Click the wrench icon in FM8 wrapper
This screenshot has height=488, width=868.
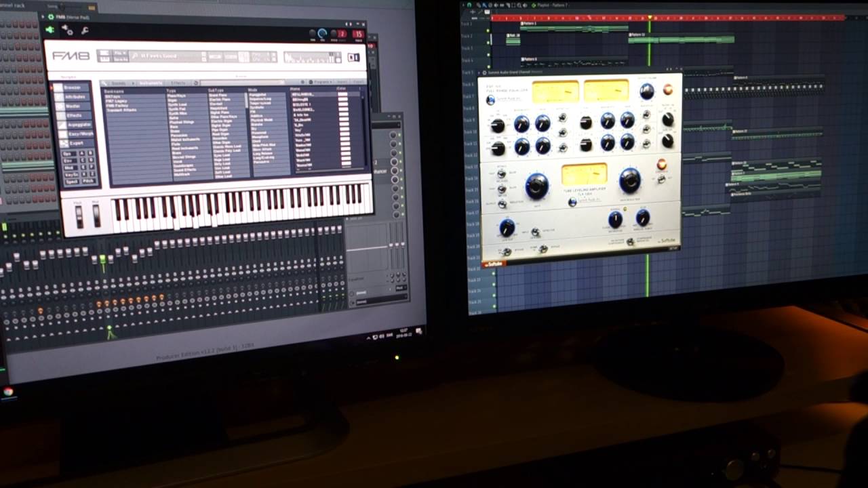pyautogui.click(x=85, y=30)
